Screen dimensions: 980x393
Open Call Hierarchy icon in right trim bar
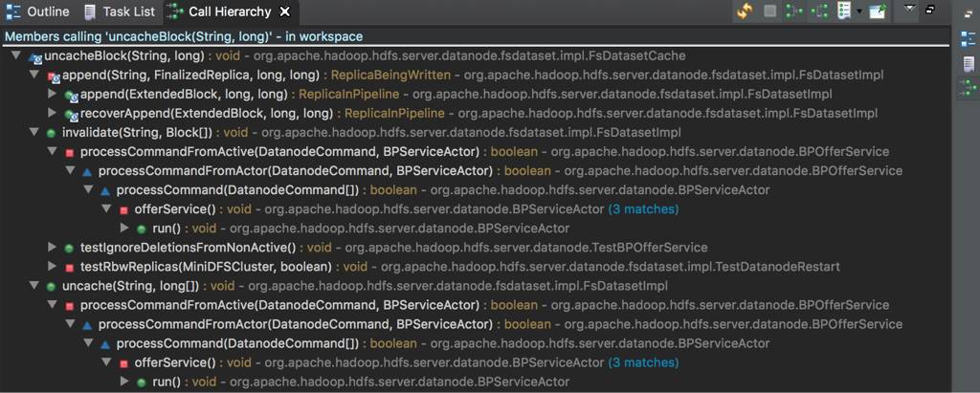pyautogui.click(x=969, y=87)
